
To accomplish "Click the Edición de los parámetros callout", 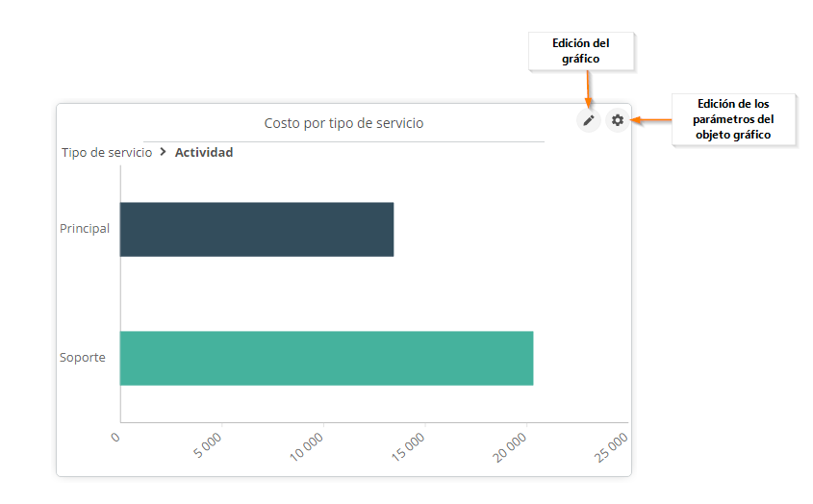I will coord(734,119).
